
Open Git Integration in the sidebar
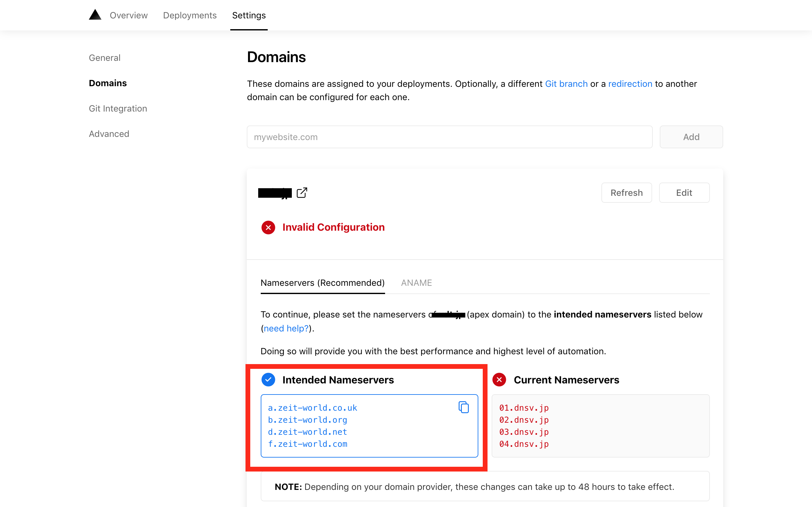click(118, 108)
